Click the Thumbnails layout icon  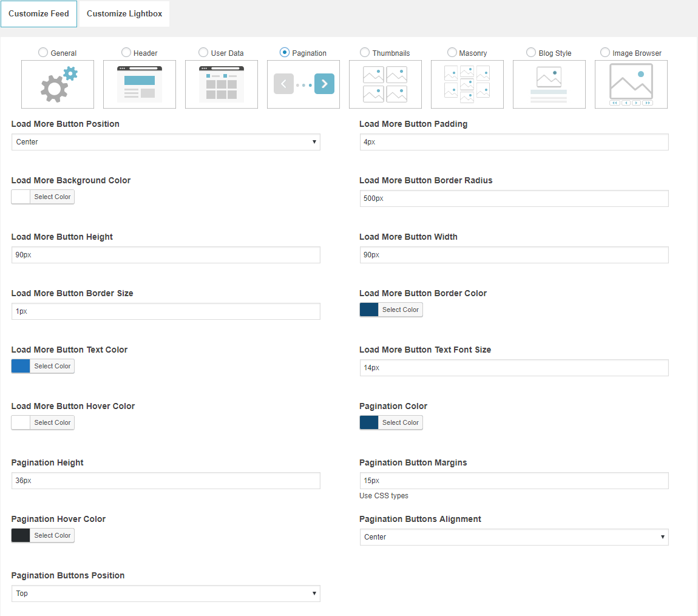[385, 84]
